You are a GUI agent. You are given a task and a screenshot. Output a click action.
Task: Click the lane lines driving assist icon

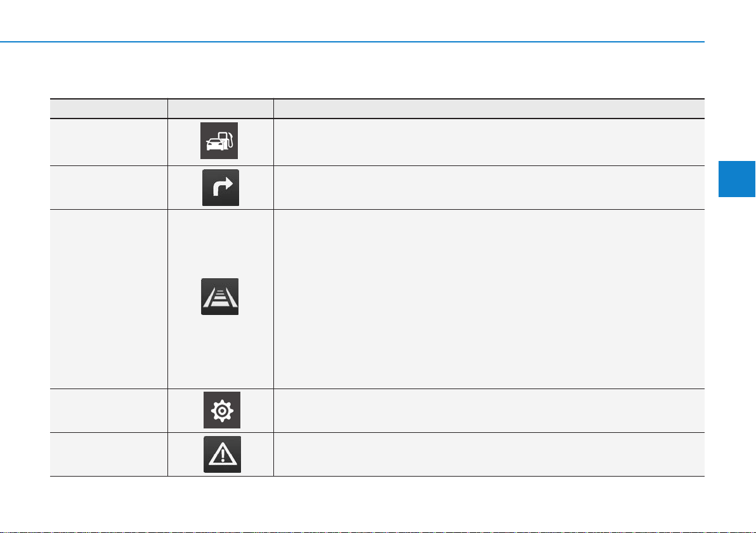(220, 297)
